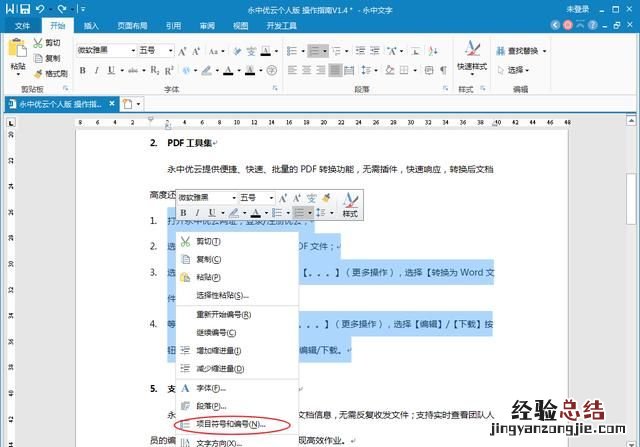Image resolution: width=640 pixels, height=447 pixels.
Task: Open the 文件 menu tab
Action: [x=22, y=26]
